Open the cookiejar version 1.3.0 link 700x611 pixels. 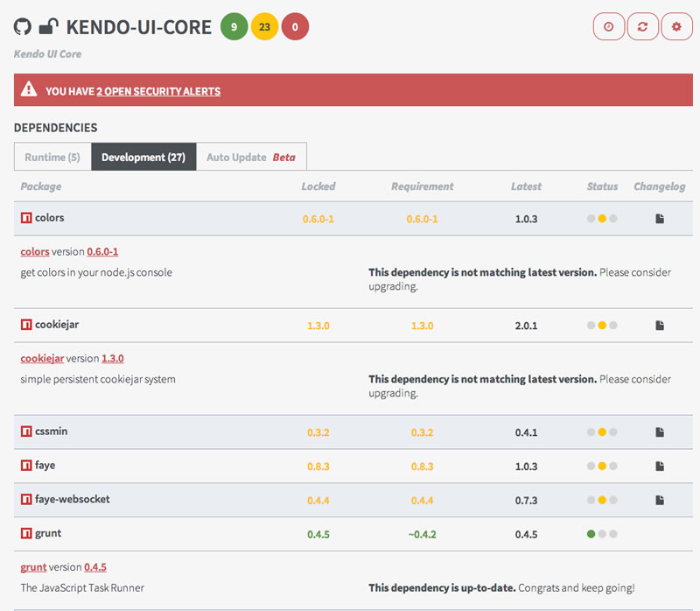[113, 358]
